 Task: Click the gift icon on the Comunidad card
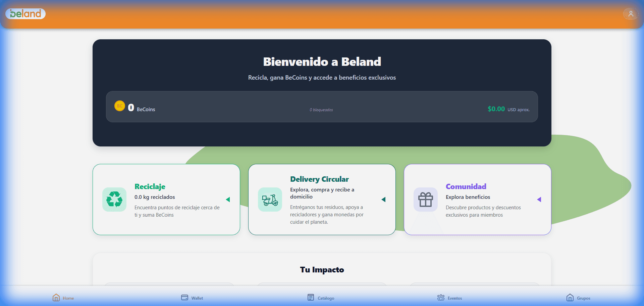coord(425,200)
